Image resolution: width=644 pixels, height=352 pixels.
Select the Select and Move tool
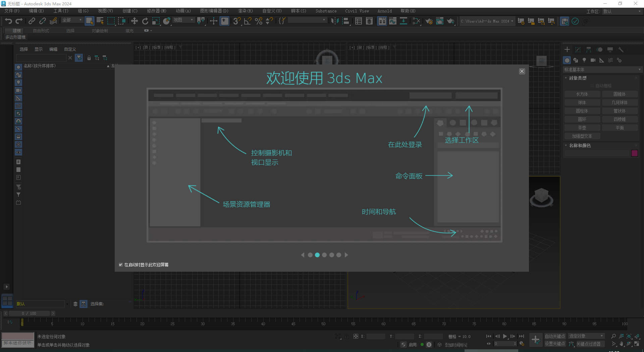coord(134,21)
